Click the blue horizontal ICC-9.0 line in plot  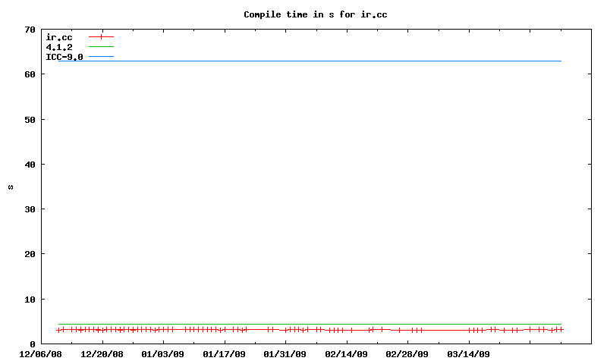[303, 61]
